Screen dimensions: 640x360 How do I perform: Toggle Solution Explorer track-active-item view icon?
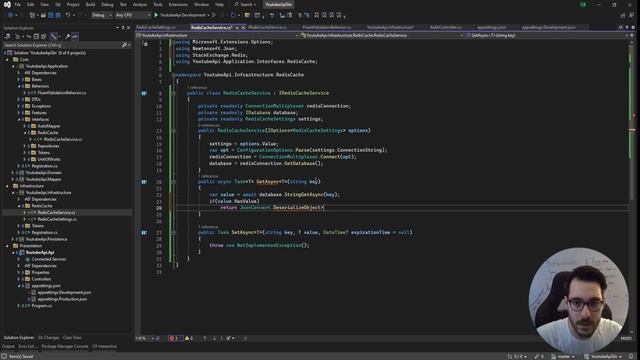pos(53,36)
